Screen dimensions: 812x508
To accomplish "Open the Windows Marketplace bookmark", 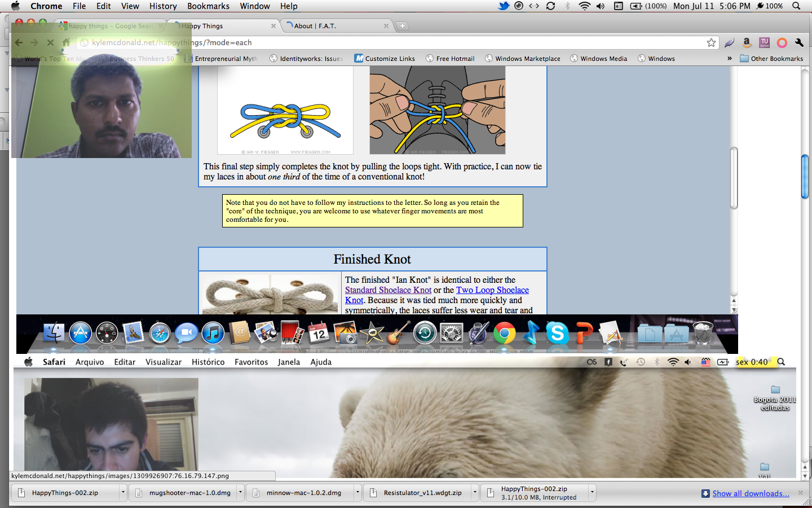I will (523, 58).
